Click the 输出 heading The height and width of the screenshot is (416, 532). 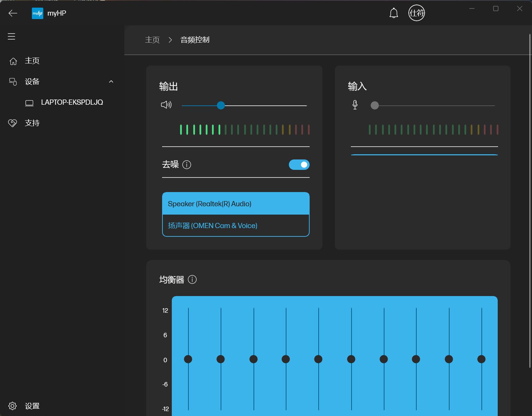(169, 86)
